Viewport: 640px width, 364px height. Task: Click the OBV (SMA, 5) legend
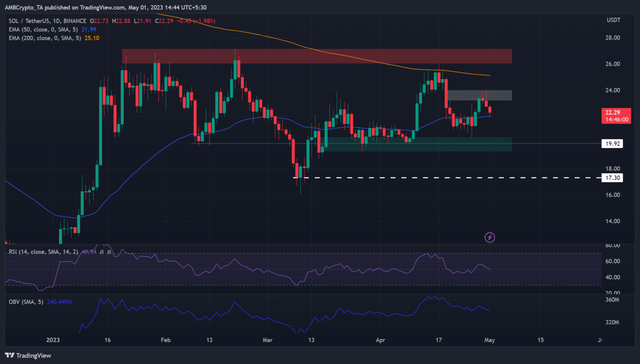[x=26, y=302]
